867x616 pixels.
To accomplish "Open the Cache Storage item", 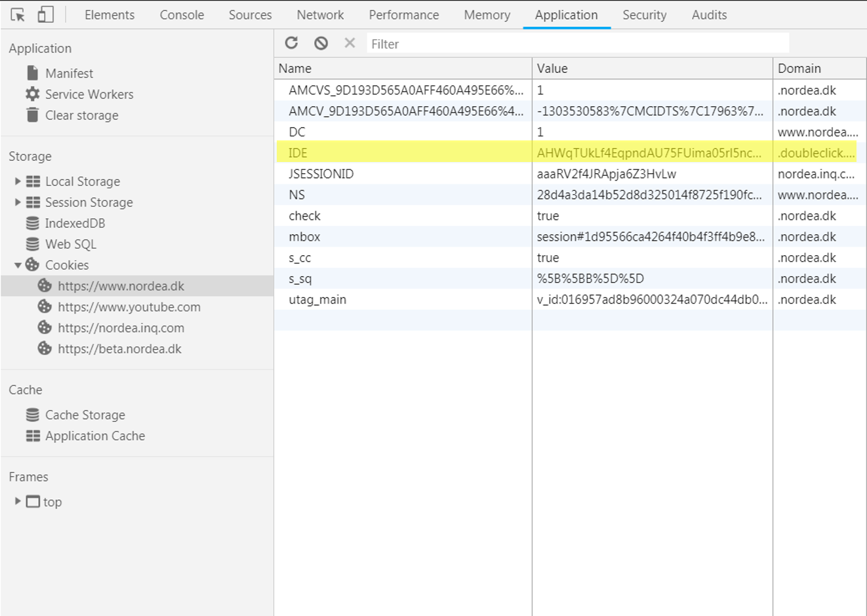I will pyautogui.click(x=85, y=415).
